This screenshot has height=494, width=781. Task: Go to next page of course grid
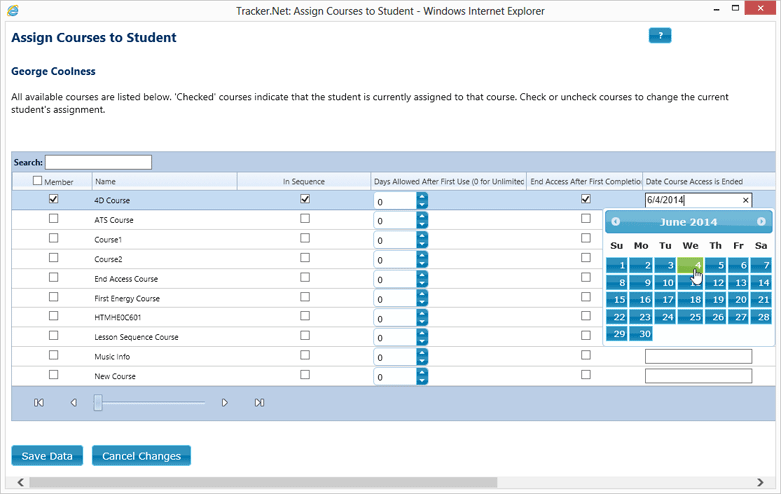(225, 402)
